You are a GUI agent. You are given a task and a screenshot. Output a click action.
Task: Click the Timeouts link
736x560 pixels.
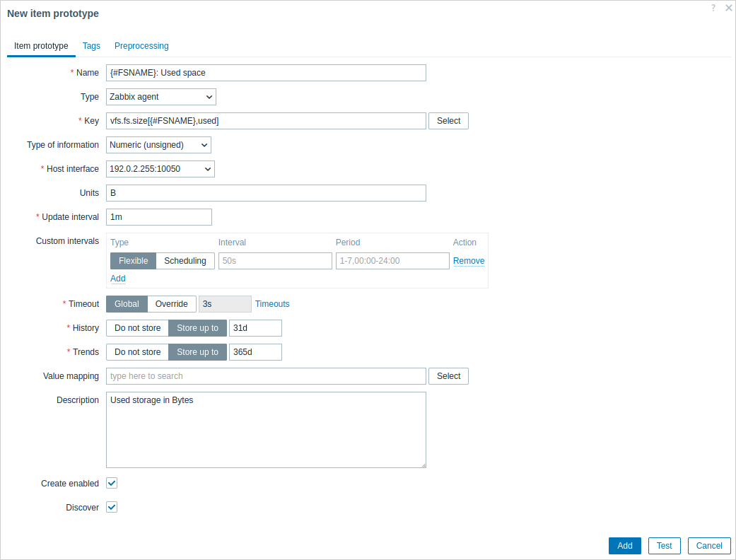coord(272,304)
